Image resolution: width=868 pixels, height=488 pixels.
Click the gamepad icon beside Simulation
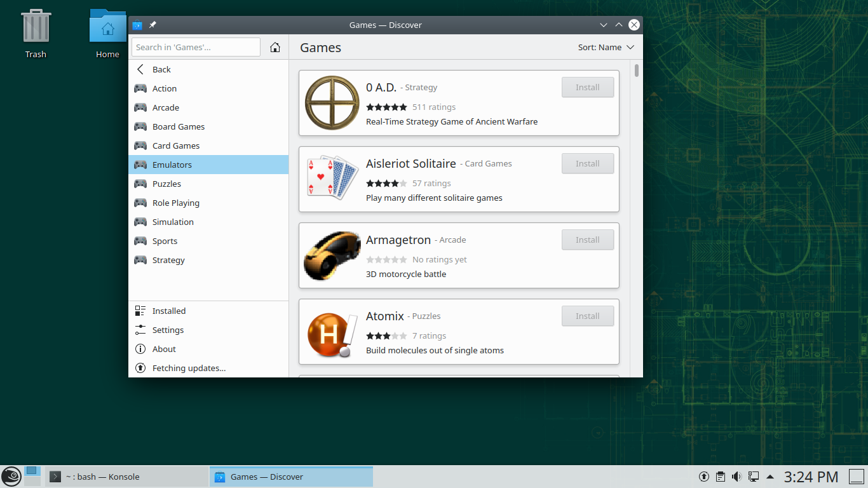(140, 222)
